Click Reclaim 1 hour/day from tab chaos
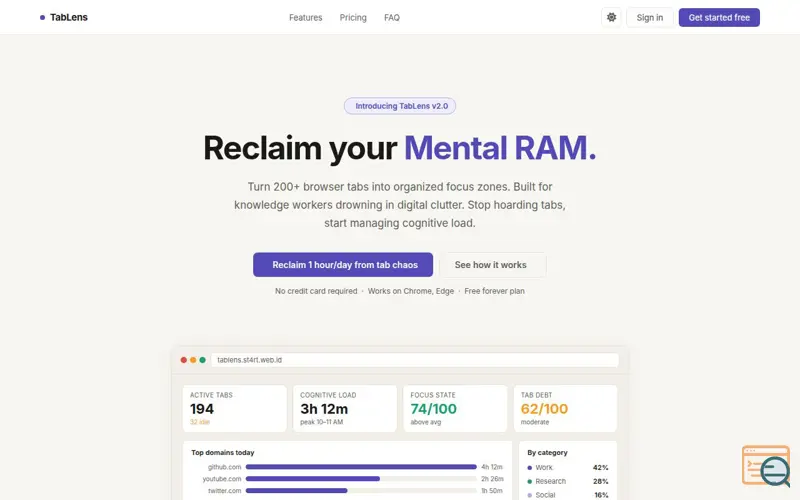This screenshot has height=500, width=800. tap(343, 265)
